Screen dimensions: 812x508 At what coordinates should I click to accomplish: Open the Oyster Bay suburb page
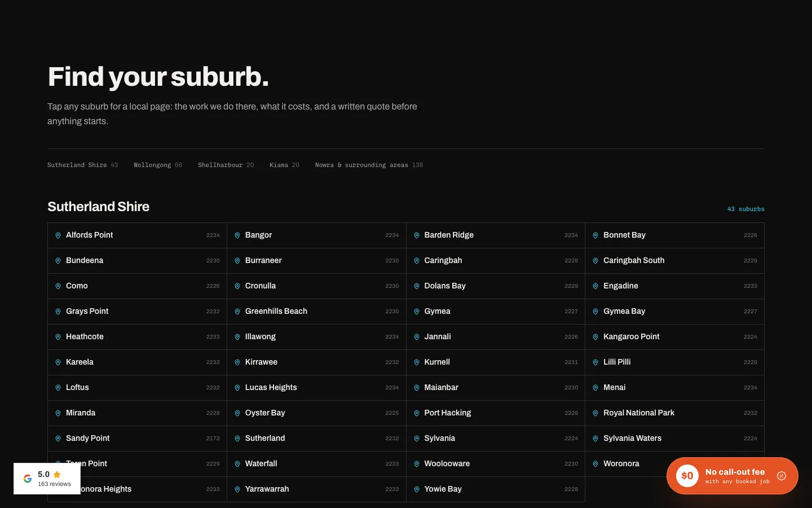316,413
